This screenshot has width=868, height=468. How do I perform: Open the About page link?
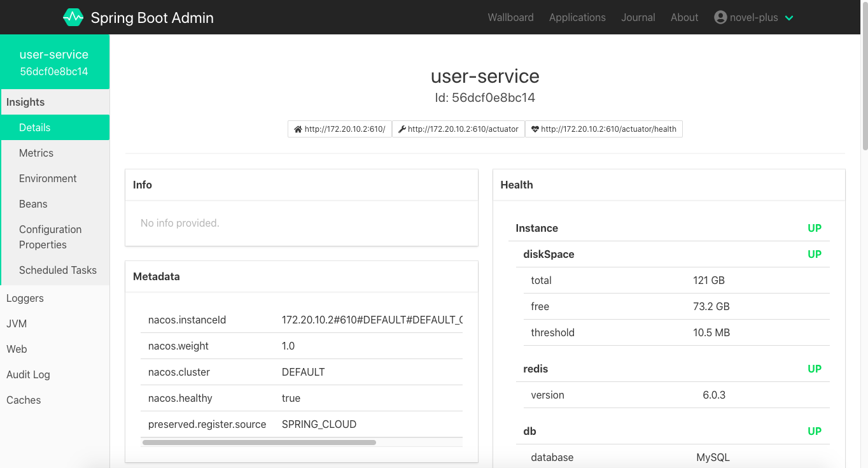(684, 17)
